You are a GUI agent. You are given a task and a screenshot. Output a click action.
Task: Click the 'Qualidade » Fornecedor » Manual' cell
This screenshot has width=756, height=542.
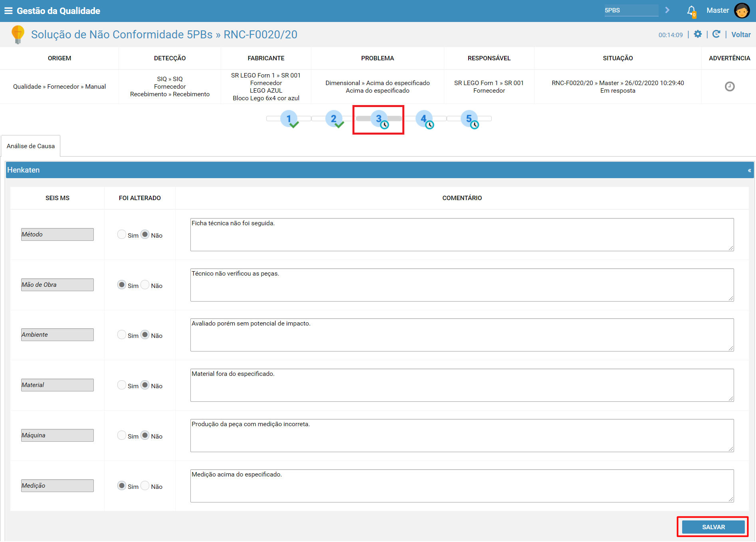59,87
